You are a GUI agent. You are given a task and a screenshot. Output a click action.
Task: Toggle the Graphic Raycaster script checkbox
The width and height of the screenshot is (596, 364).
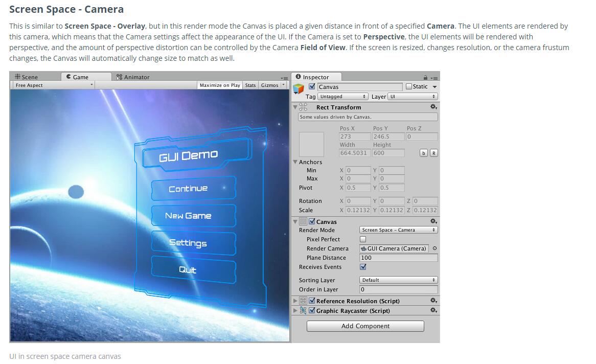[312, 310]
